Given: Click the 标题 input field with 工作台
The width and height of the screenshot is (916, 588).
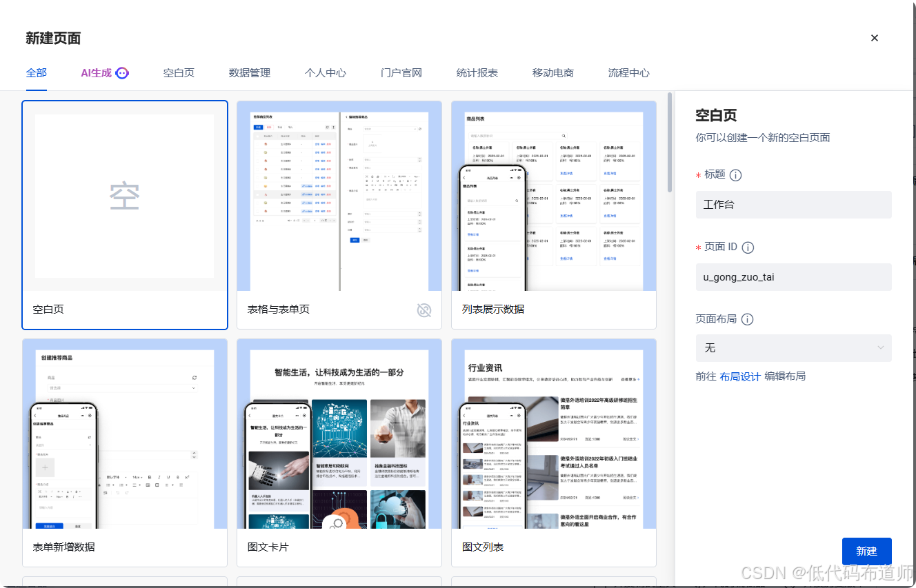Looking at the screenshot, I should point(793,205).
